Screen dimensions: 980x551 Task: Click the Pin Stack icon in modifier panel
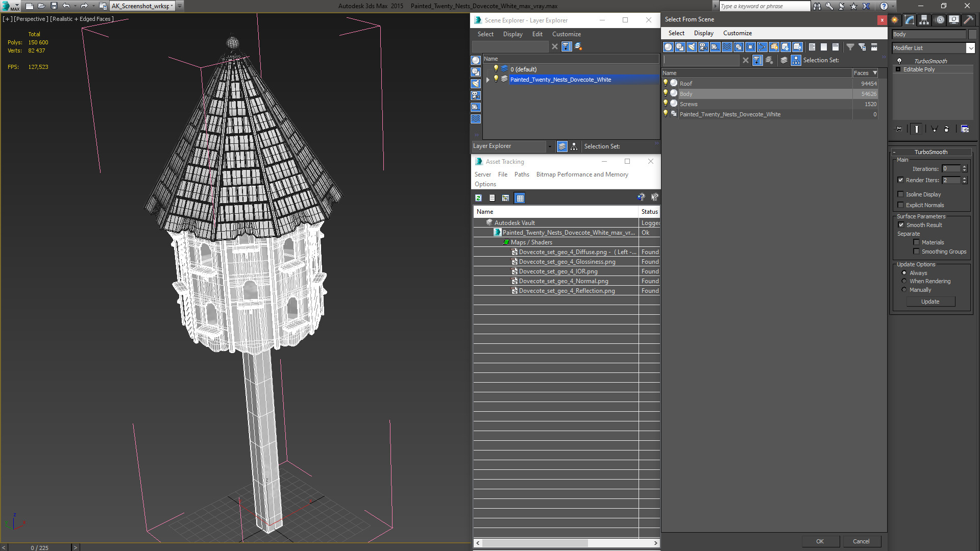coord(899,129)
